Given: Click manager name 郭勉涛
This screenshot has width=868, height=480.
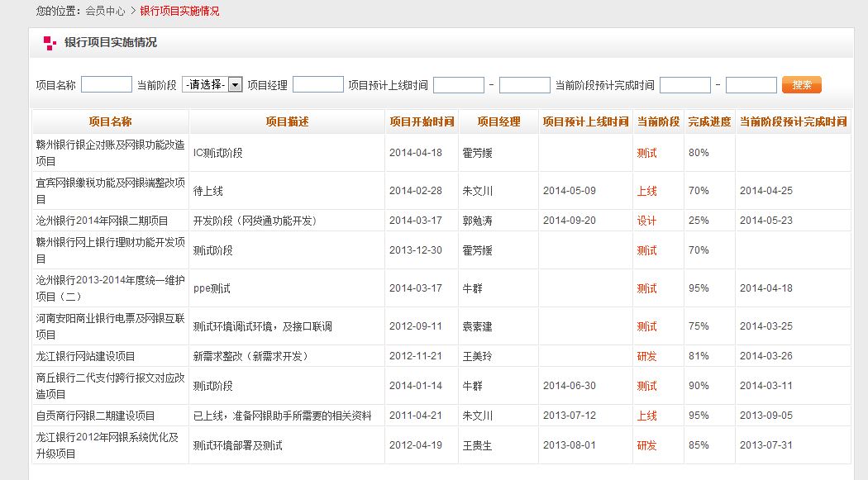Looking at the screenshot, I should tap(477, 221).
